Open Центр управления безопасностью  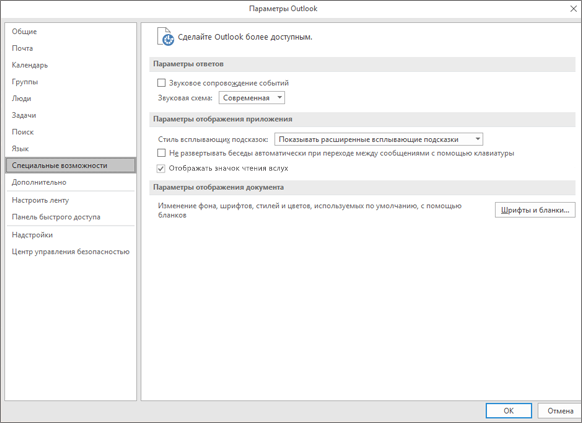71,252
